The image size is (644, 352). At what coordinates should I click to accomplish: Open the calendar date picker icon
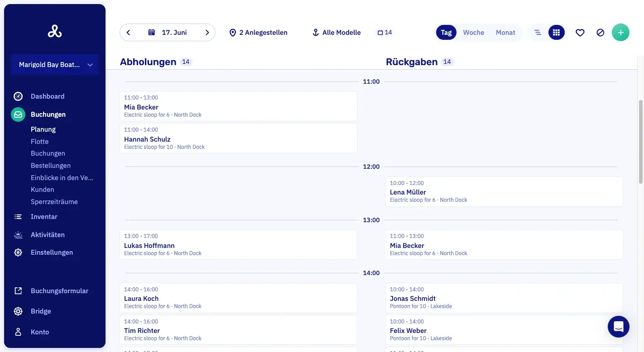coord(152,33)
